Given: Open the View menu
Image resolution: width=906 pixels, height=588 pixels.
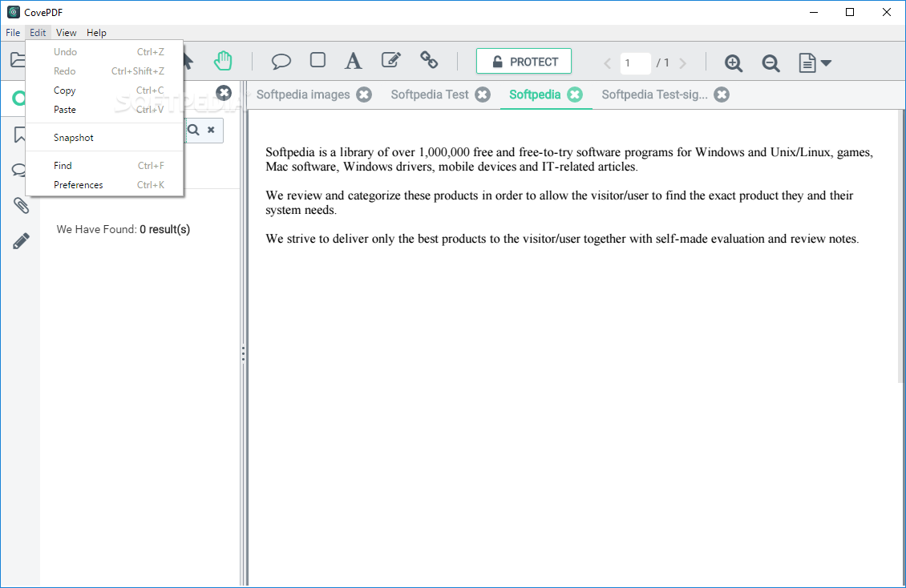Looking at the screenshot, I should tap(66, 33).
